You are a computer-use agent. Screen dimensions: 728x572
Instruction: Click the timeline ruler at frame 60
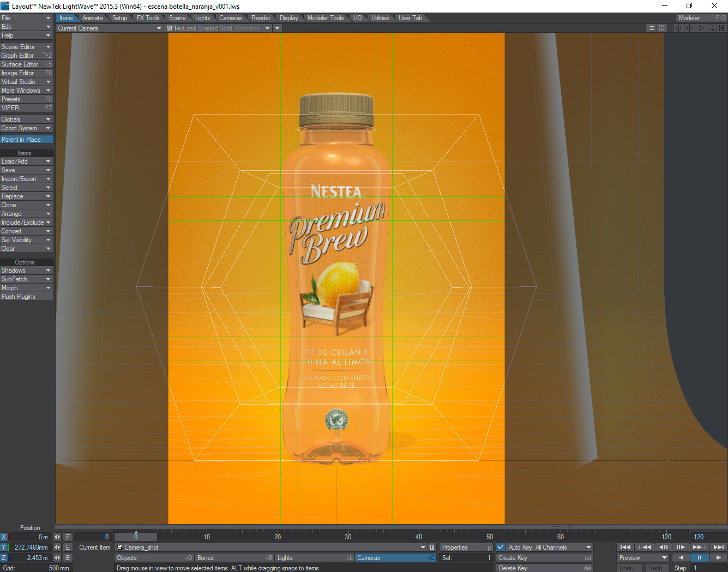[x=561, y=537]
